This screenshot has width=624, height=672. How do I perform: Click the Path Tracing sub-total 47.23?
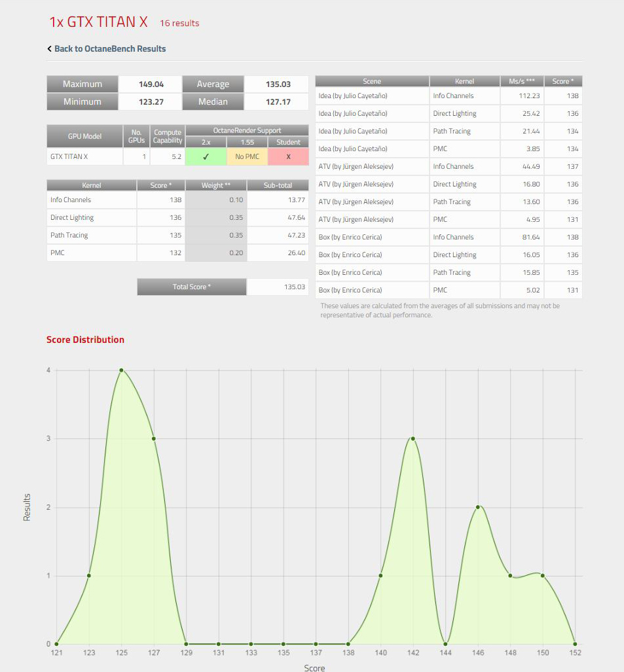pyautogui.click(x=278, y=236)
